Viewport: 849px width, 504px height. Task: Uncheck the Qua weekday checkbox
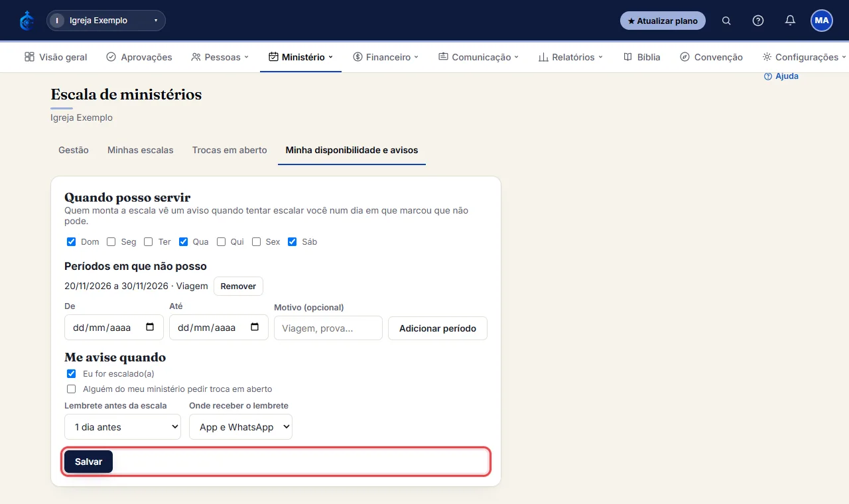pos(184,242)
